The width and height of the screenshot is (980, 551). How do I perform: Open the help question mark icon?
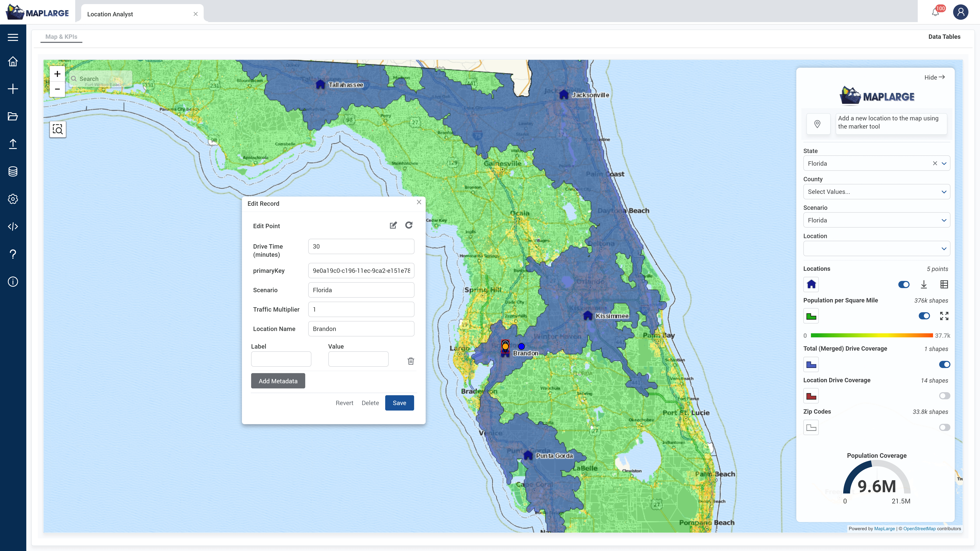(x=13, y=254)
